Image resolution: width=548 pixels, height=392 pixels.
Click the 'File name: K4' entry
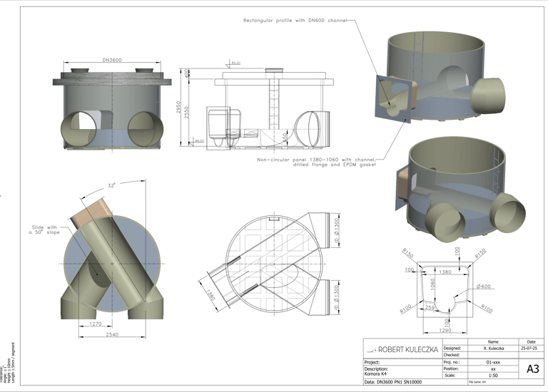point(477,382)
